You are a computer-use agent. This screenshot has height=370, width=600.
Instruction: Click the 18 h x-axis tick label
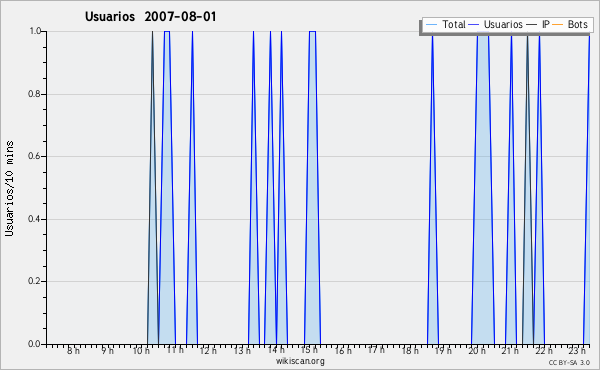click(410, 350)
